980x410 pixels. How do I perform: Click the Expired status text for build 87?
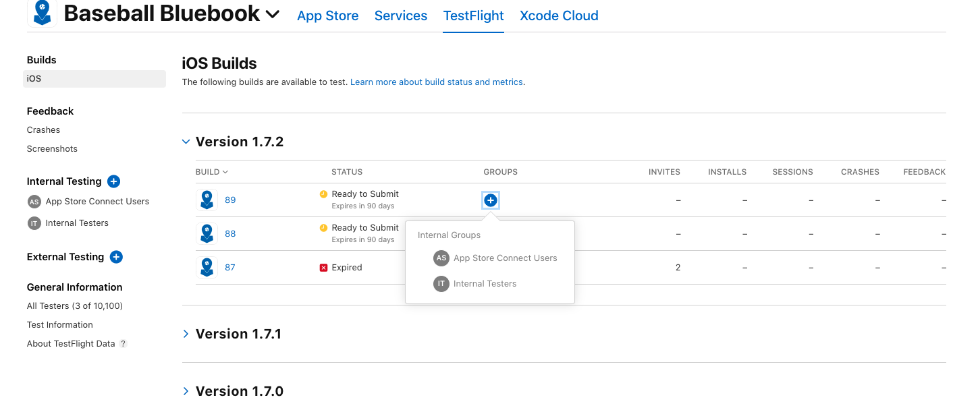[x=347, y=268]
